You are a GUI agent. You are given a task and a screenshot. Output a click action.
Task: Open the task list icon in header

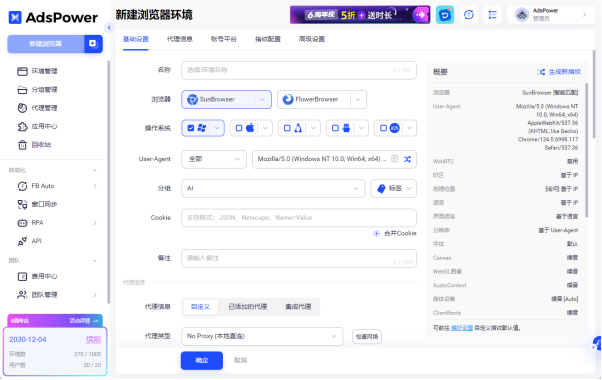coord(493,15)
